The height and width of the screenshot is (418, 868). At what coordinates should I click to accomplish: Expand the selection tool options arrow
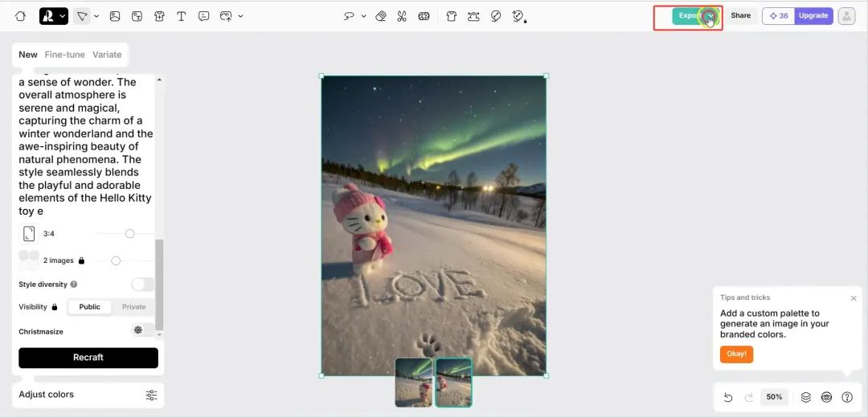[x=96, y=16]
